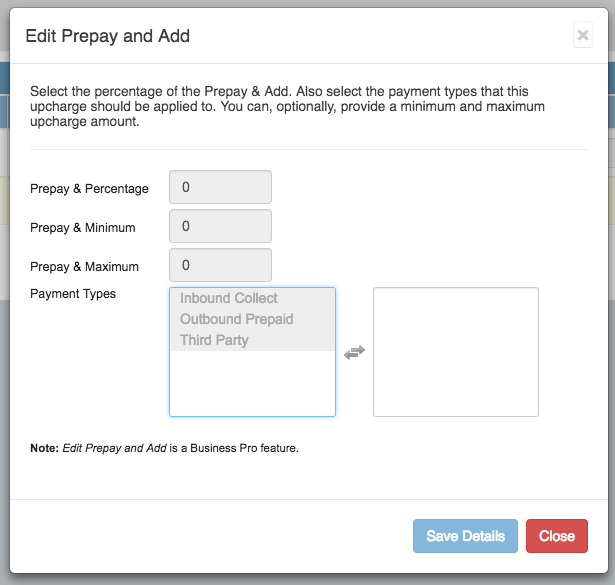Click the empty selected payment types box
The image size is (615, 585).
[456, 352]
